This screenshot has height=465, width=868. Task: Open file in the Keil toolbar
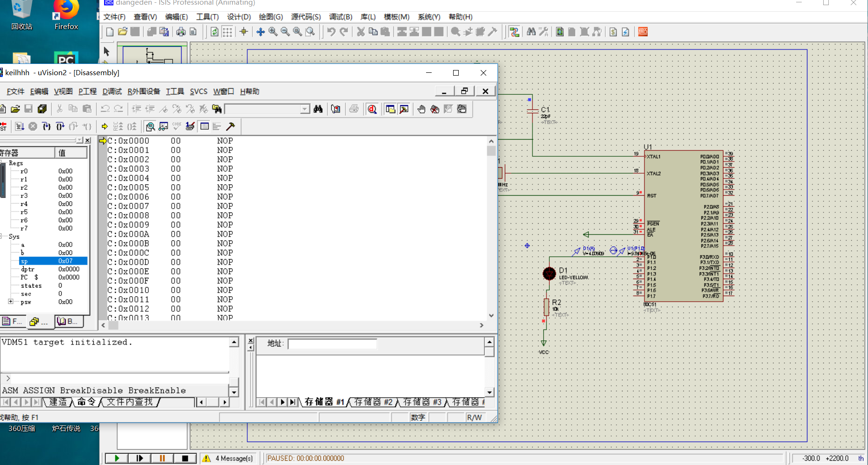coord(15,109)
